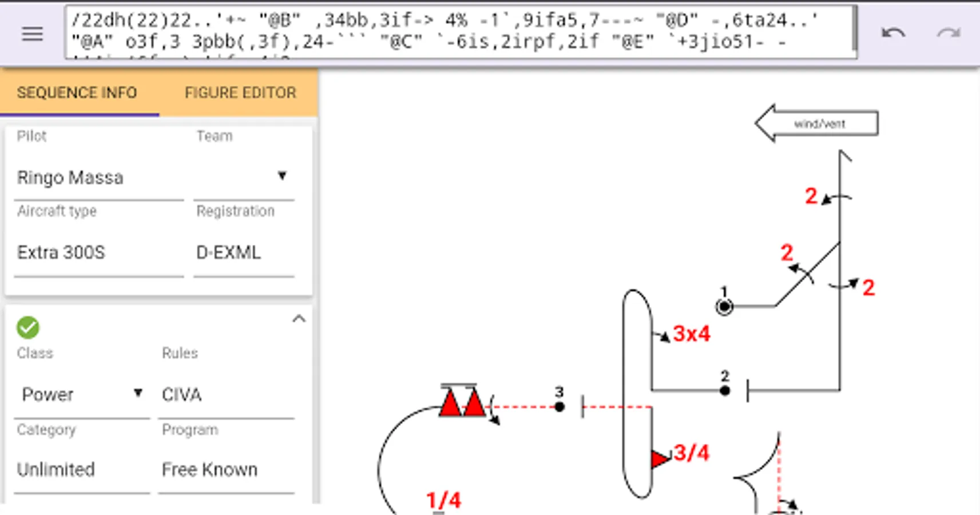The image size is (980, 515).
Task: Select the red 3/4 snap-roll triangle
Action: 660,458
